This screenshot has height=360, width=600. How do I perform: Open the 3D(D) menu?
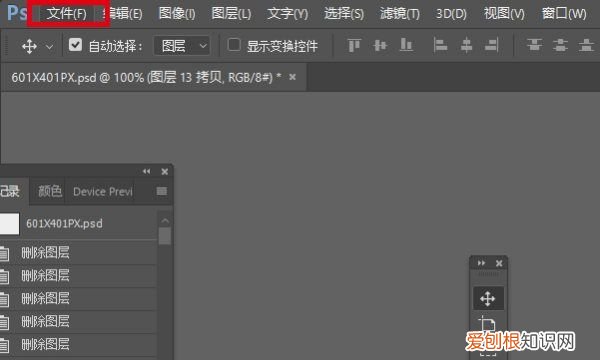click(451, 14)
